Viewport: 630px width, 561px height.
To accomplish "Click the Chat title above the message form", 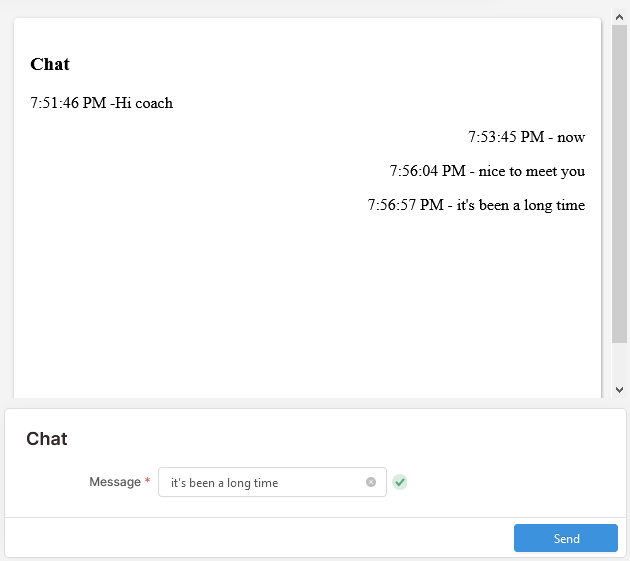I will [47, 438].
